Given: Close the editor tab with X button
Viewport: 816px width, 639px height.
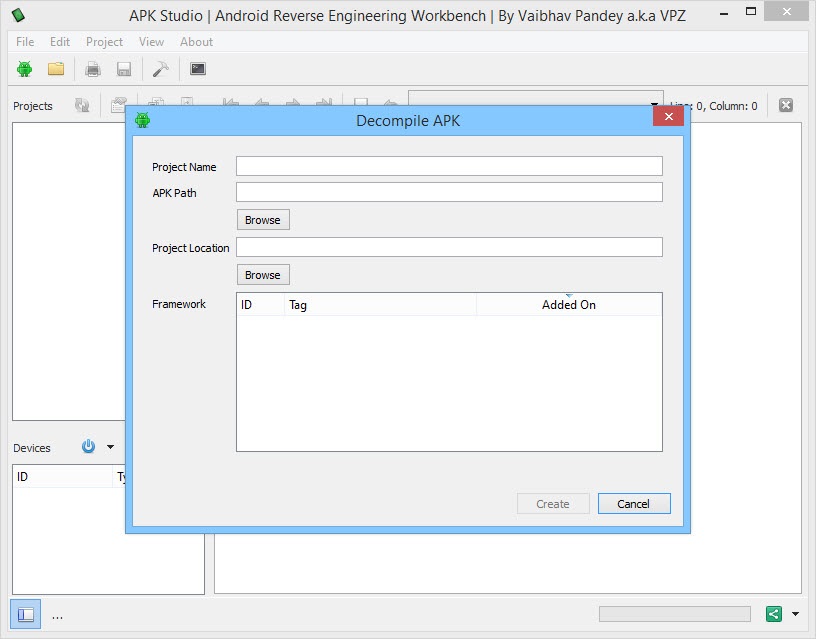Looking at the screenshot, I should click(x=786, y=105).
